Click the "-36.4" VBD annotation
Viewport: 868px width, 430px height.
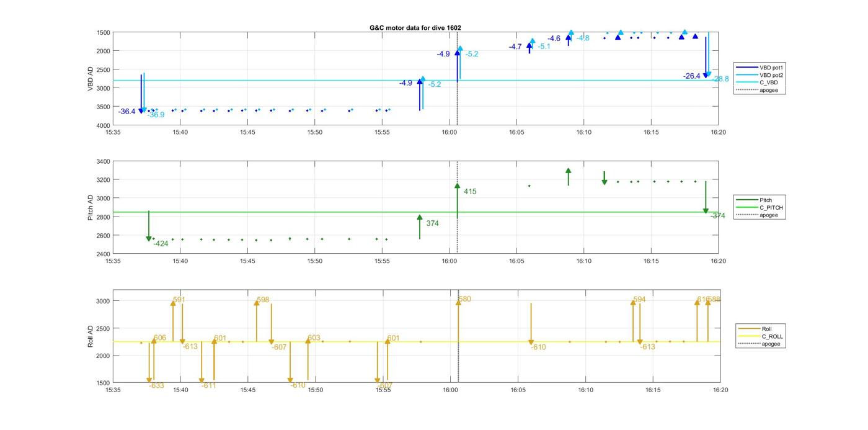[x=126, y=112]
